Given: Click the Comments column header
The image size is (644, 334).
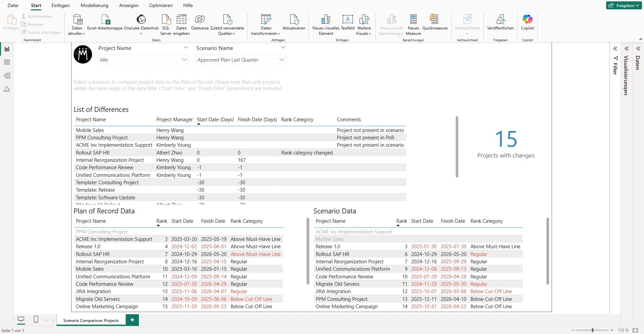Looking at the screenshot, I should click(x=349, y=120).
